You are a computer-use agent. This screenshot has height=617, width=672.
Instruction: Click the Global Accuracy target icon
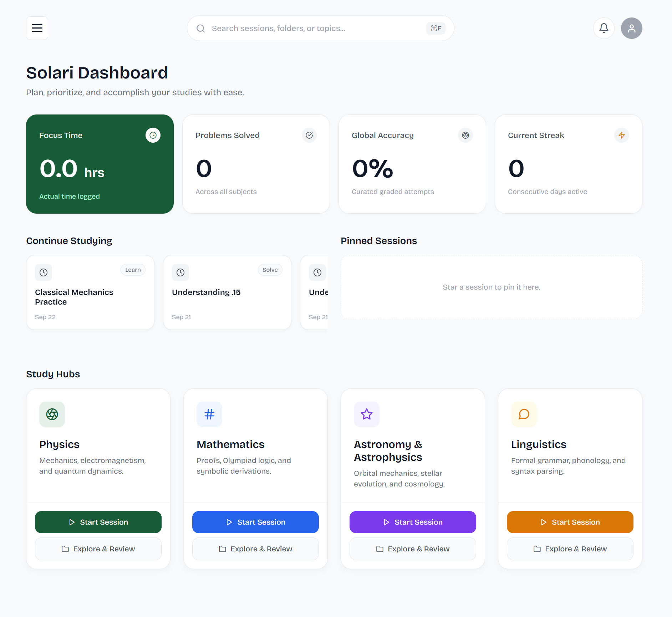[x=465, y=135]
